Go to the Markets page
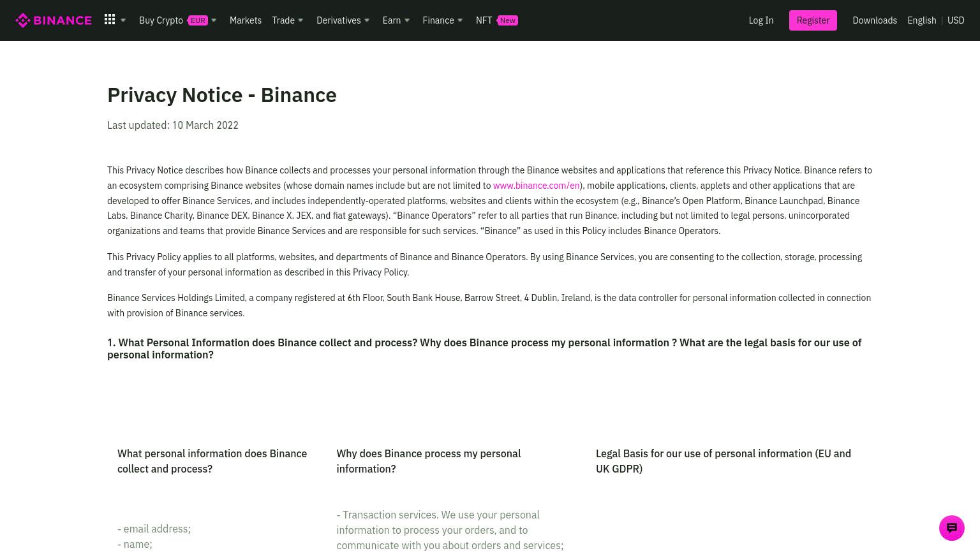This screenshot has width=980, height=551. [246, 20]
